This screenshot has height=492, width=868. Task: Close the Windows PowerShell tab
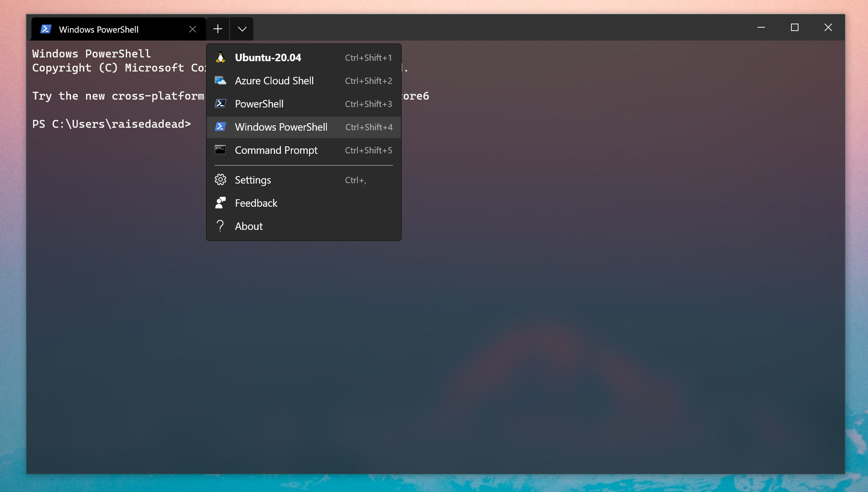click(192, 29)
